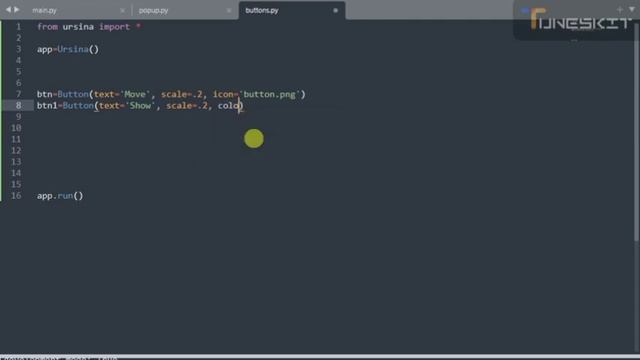Click the 'import' keyword on line 1
The image size is (640, 360).
tap(114, 27)
